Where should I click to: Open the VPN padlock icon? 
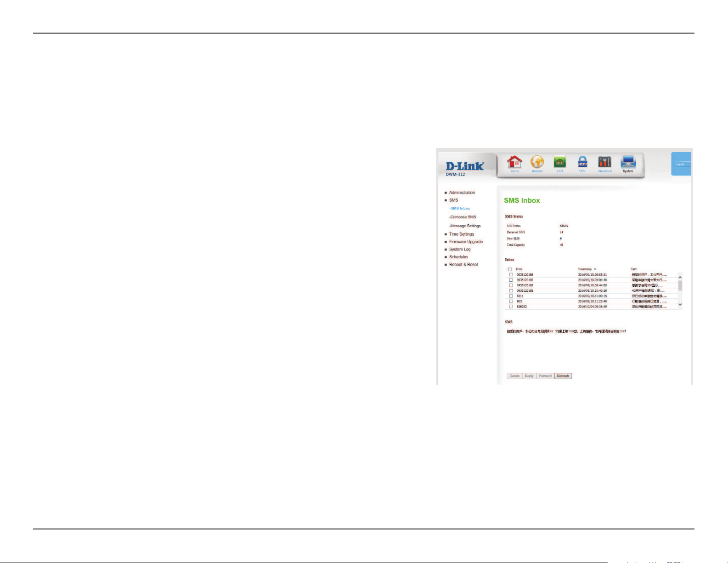tap(582, 164)
